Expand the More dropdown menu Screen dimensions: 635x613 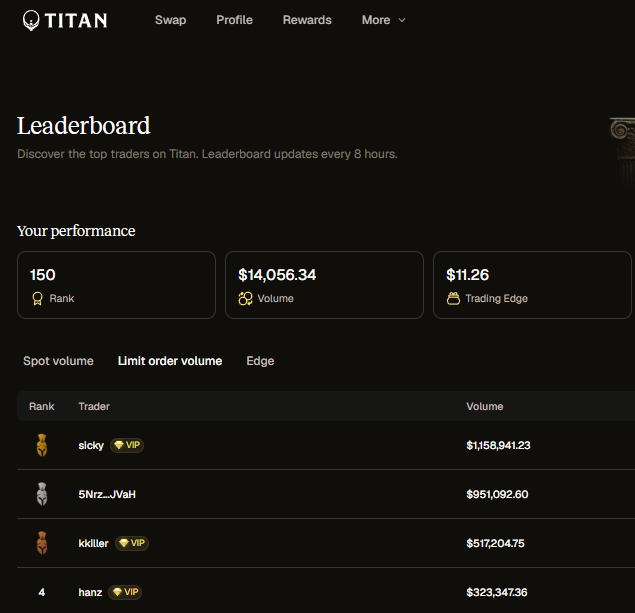tap(384, 20)
